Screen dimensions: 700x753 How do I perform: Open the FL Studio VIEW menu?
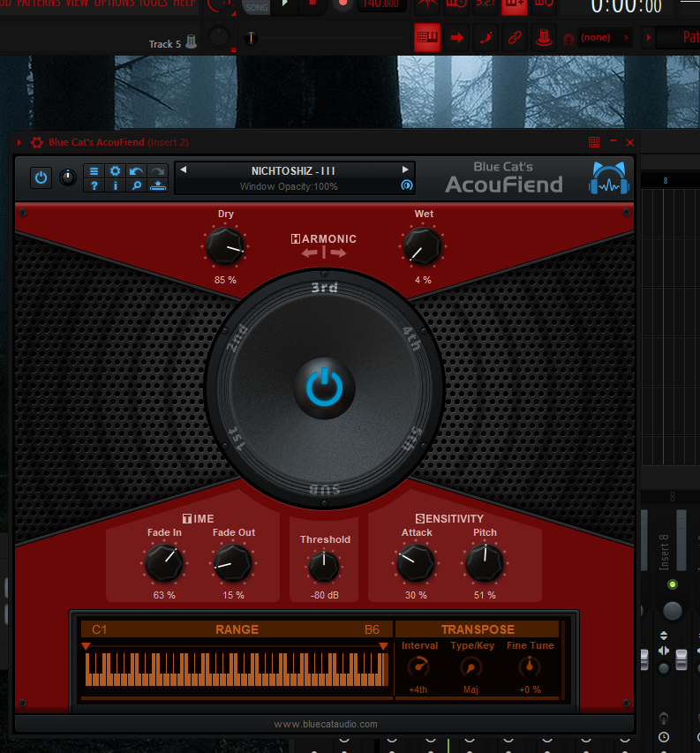tap(76, 4)
